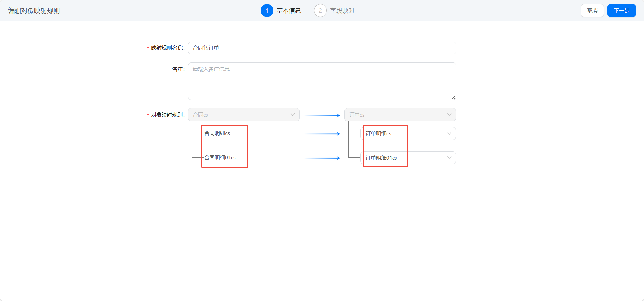Open the 基本信息 step label

point(289,10)
